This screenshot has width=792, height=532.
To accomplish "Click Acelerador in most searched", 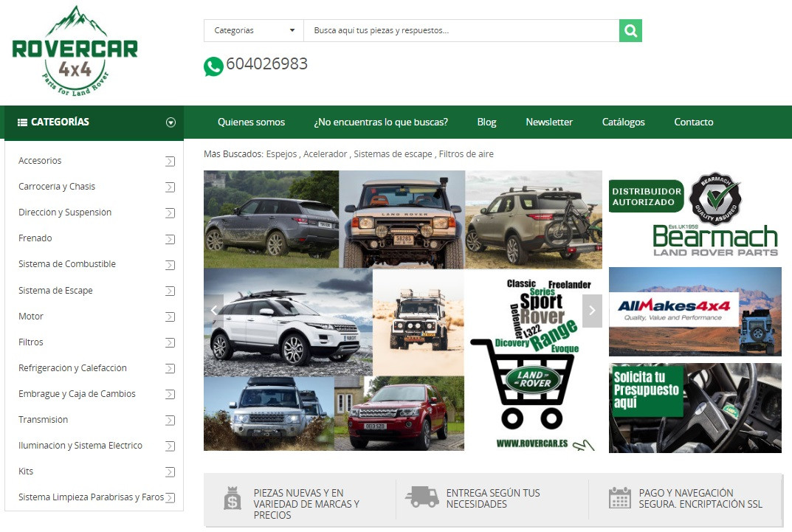I will [x=325, y=154].
